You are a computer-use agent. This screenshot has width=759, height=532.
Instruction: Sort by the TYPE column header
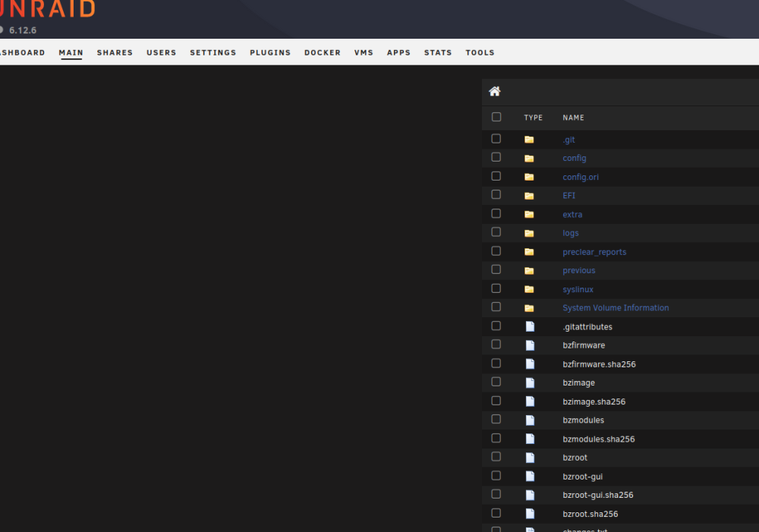[533, 118]
